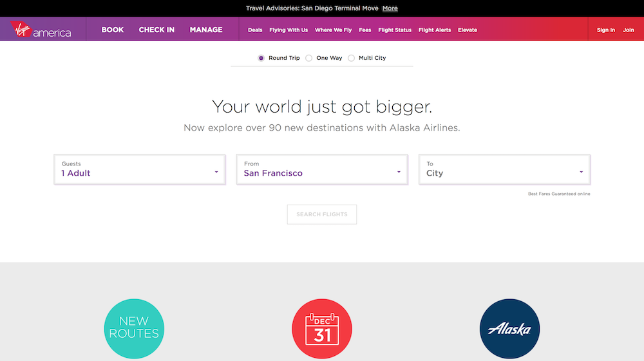Go to Deals page
The width and height of the screenshot is (644, 361).
[255, 30]
